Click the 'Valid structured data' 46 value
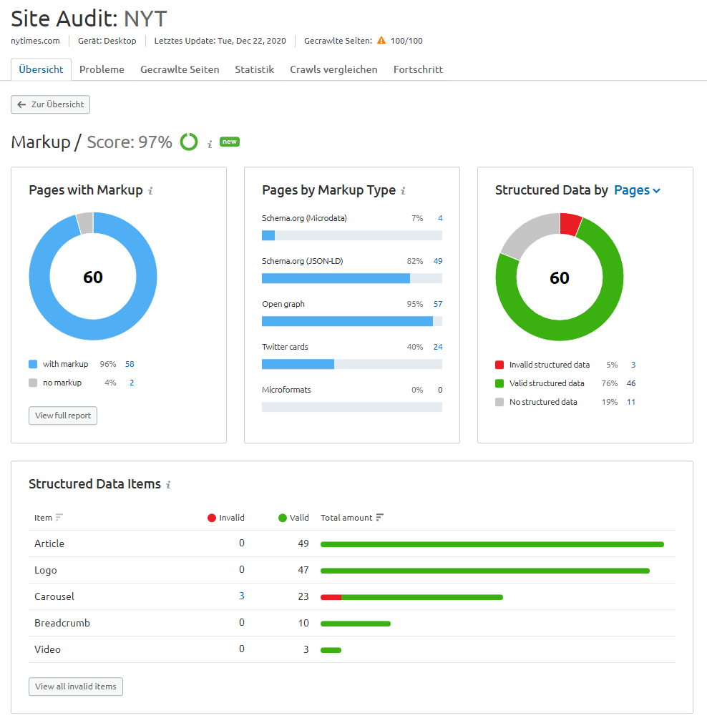707x728 pixels. click(x=631, y=383)
